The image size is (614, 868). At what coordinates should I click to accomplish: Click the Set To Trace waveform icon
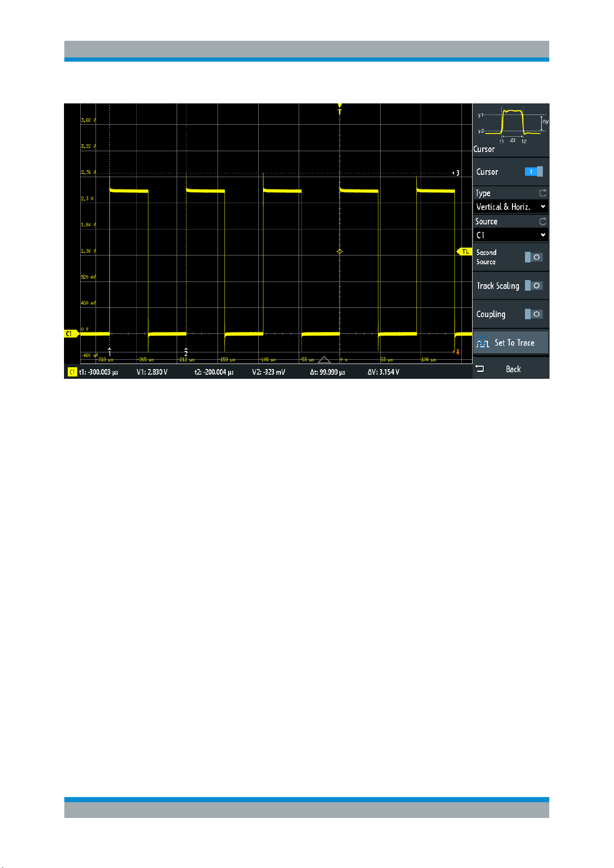(x=482, y=342)
